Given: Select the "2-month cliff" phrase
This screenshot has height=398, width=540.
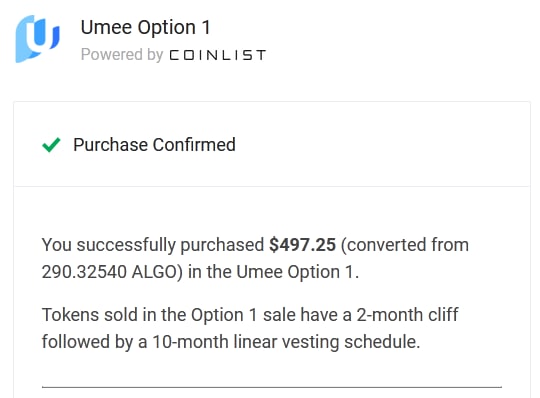Looking at the screenshot, I should [x=407, y=315].
